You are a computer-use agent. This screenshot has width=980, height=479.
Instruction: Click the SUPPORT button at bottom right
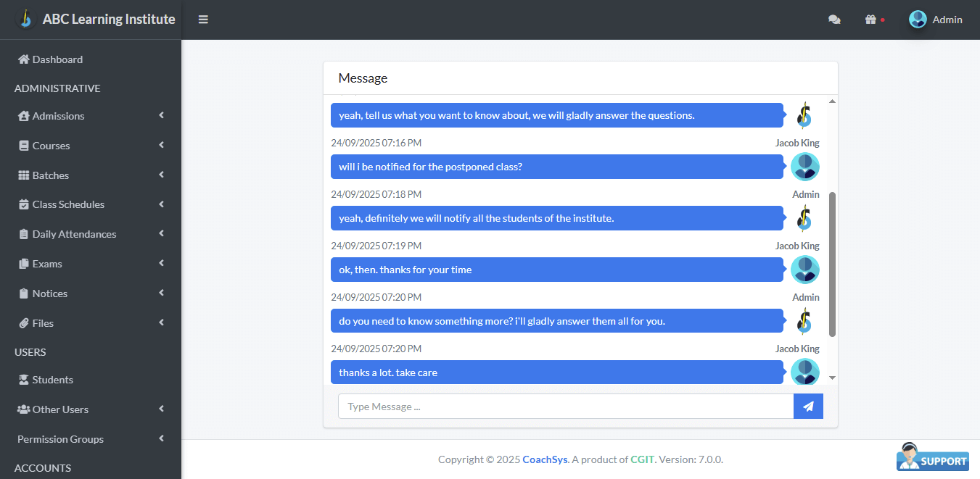pyautogui.click(x=933, y=457)
